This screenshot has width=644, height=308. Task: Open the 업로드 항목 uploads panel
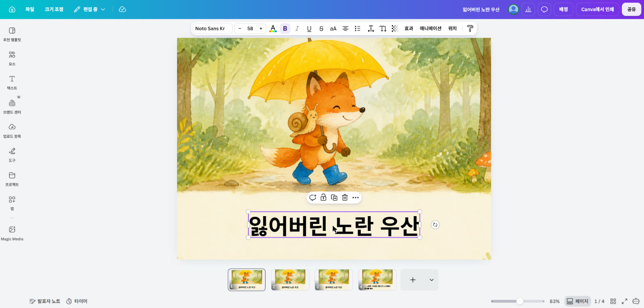pyautogui.click(x=12, y=130)
